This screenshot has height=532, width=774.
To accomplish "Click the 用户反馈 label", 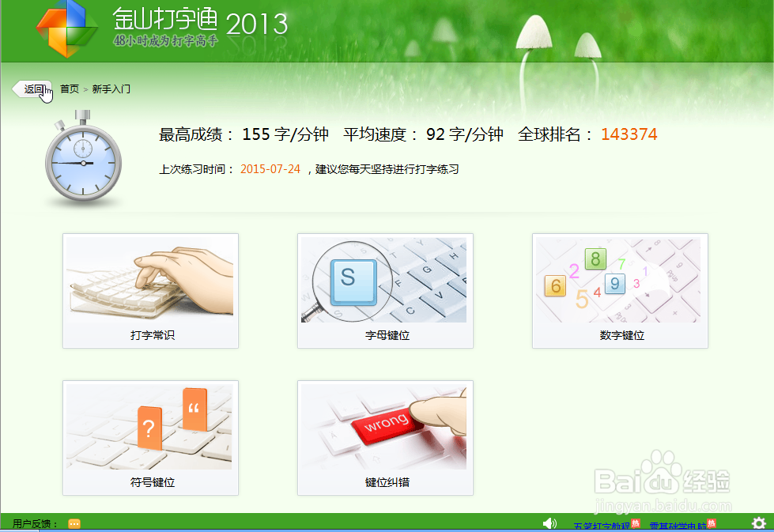I will (x=35, y=523).
